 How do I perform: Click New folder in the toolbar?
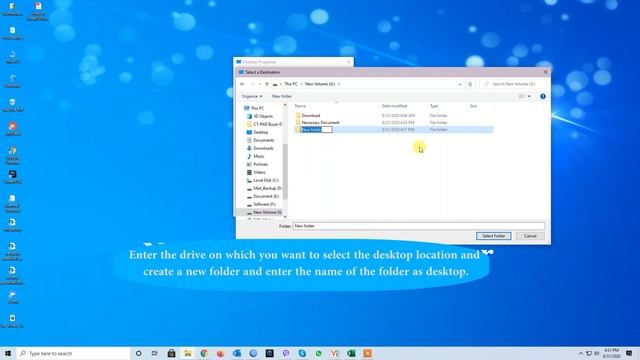(282, 96)
